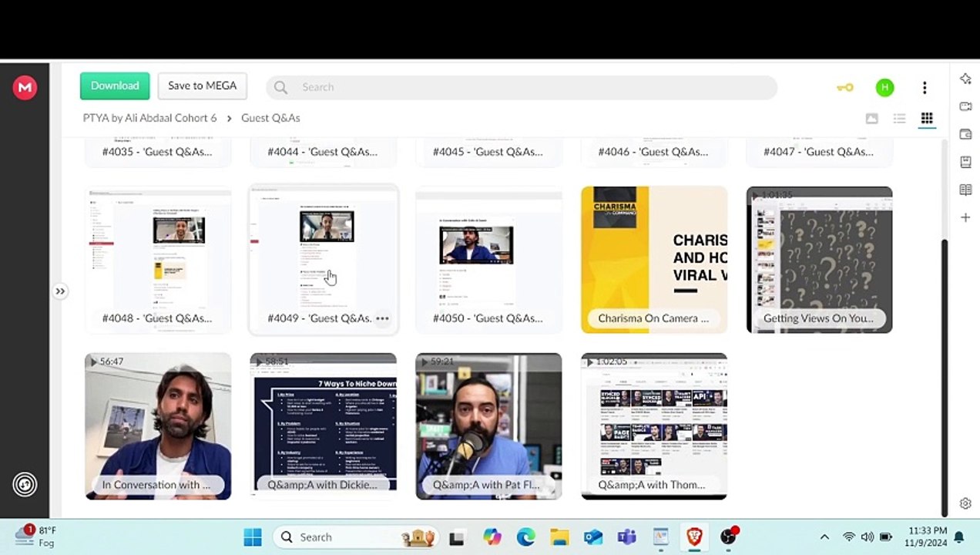Image resolution: width=980 pixels, height=555 pixels.
Task: Open Brave Leo AI sparkle icon in sidebar
Action: [965, 79]
